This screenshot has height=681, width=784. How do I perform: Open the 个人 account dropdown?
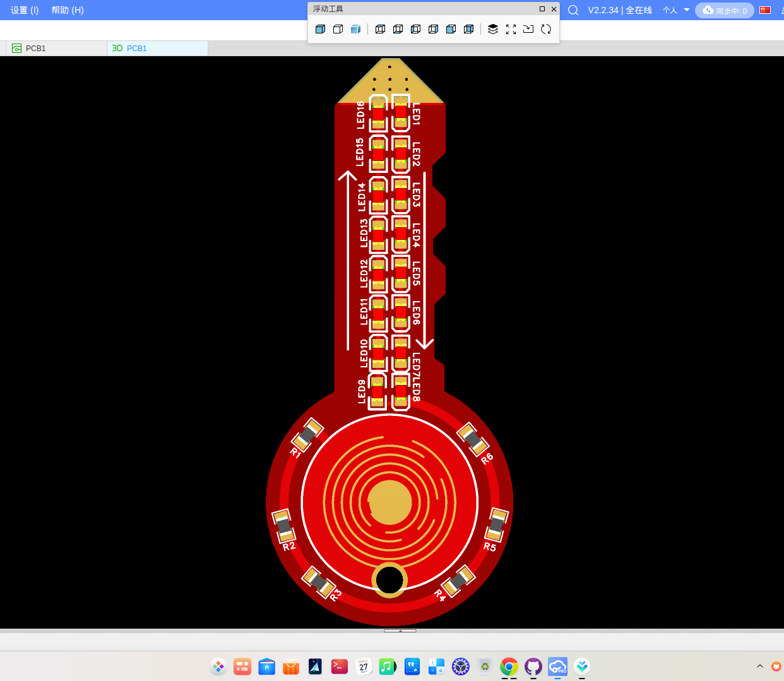click(x=676, y=10)
